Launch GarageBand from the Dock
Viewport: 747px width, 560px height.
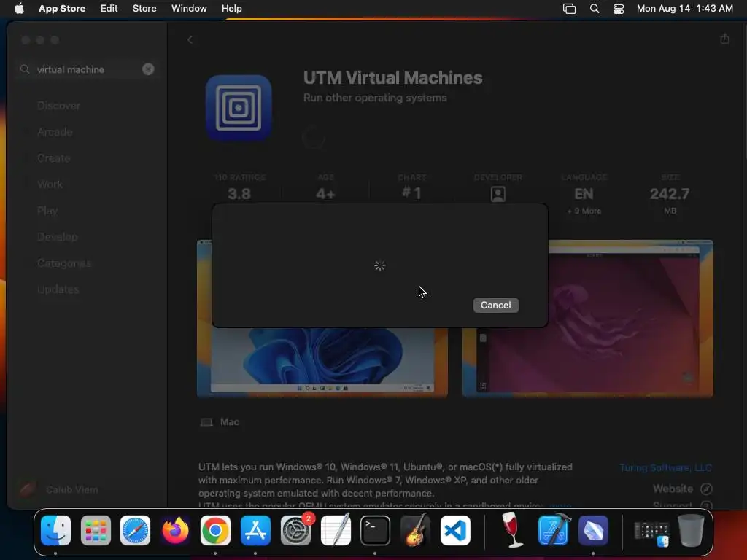coord(415,531)
